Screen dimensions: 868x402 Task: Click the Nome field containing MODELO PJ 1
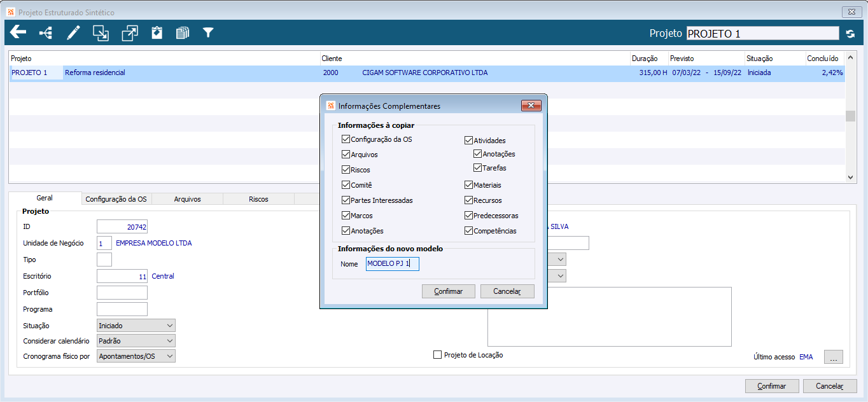pyautogui.click(x=393, y=263)
